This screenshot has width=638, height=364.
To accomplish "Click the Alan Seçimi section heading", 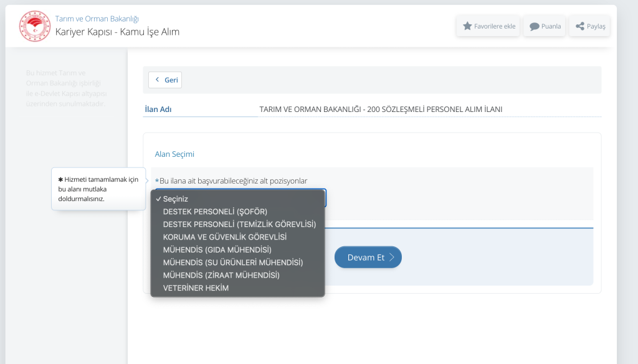I will point(174,154).
